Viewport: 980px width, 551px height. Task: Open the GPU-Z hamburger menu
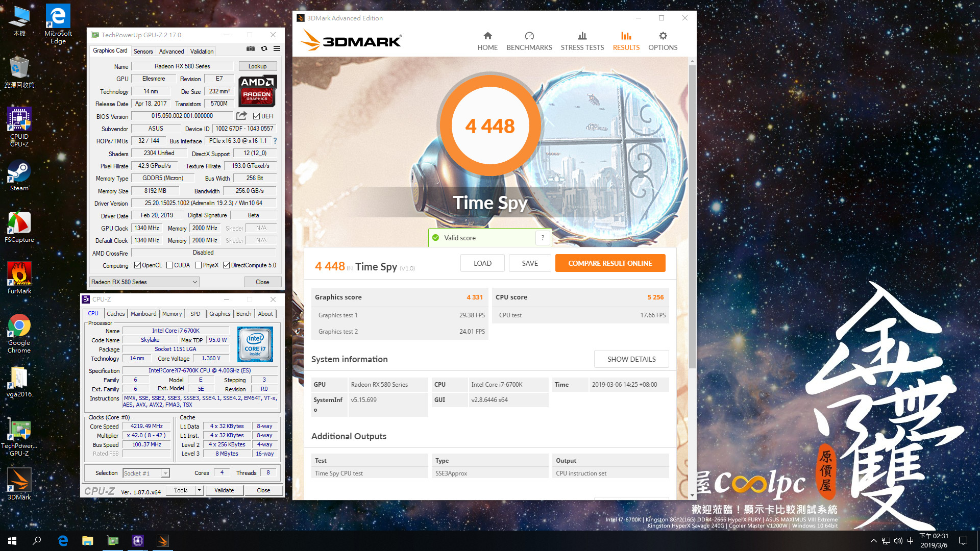click(277, 49)
